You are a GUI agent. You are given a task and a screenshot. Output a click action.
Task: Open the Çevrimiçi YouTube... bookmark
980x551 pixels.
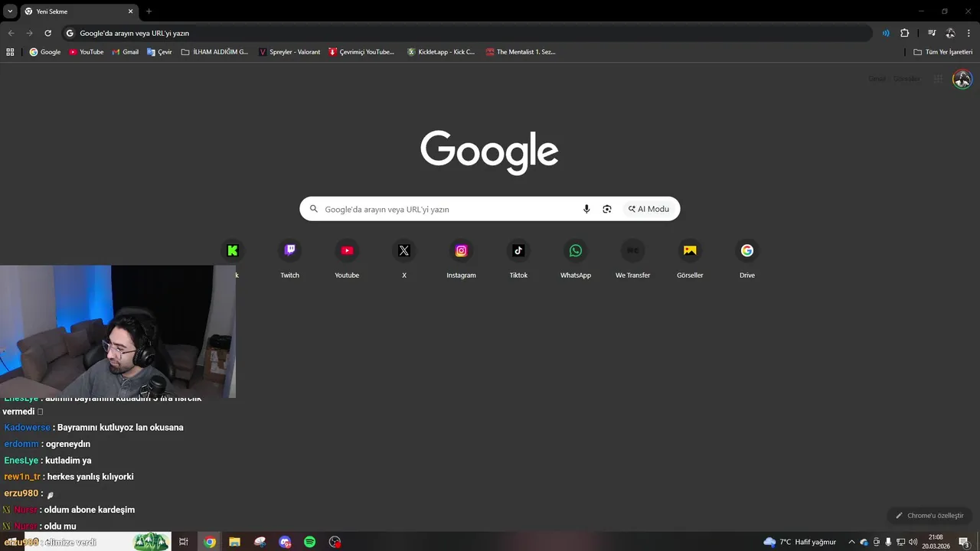(x=361, y=52)
